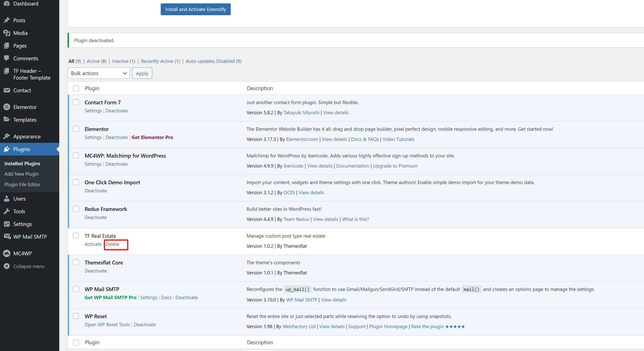View details for One Click Demo Import

311,192
